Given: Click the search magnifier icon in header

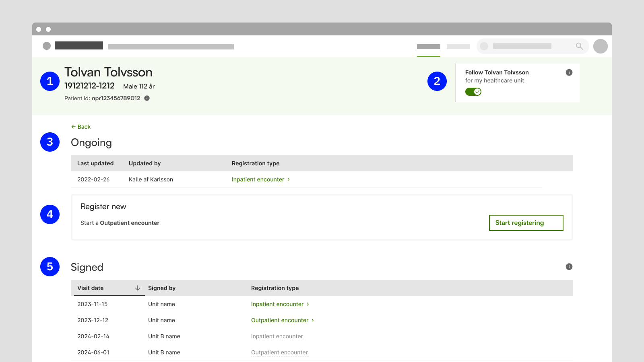Looking at the screenshot, I should (x=579, y=46).
